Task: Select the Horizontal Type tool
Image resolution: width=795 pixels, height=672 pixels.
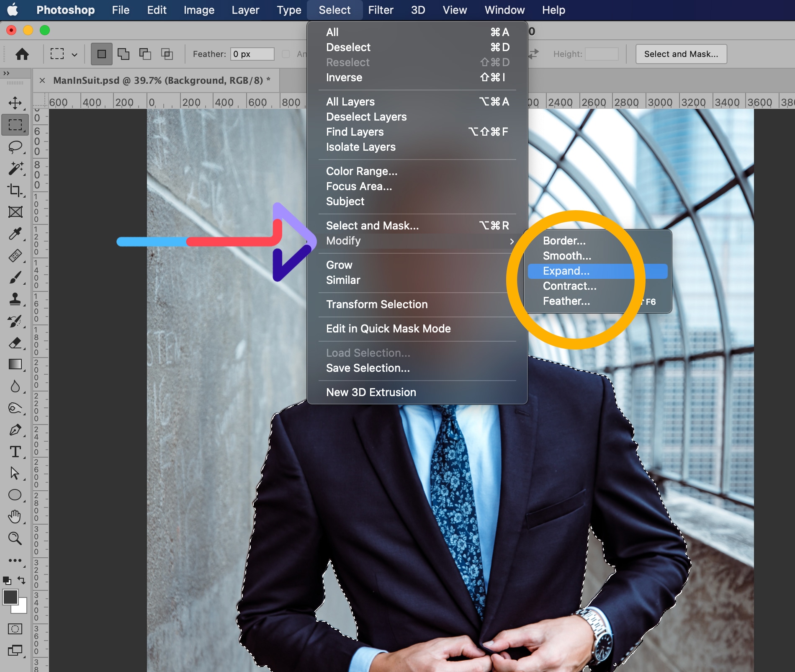Action: [x=15, y=452]
